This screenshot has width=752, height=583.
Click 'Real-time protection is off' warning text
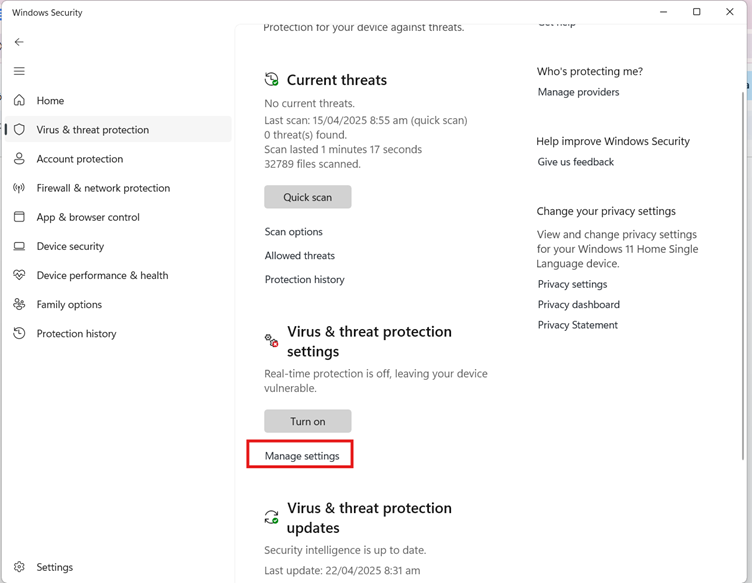pos(376,381)
